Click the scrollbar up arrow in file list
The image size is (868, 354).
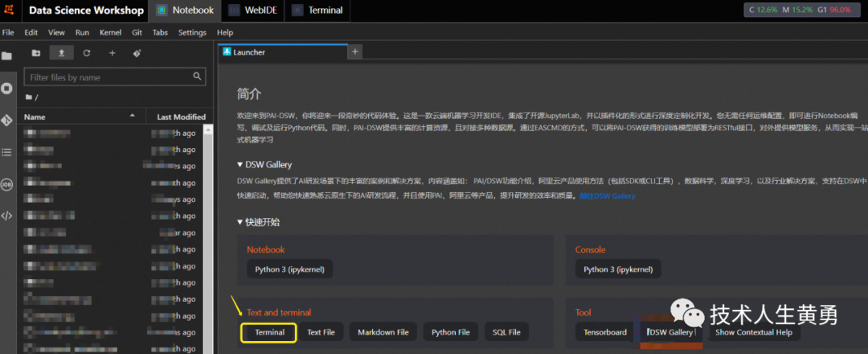(x=208, y=131)
